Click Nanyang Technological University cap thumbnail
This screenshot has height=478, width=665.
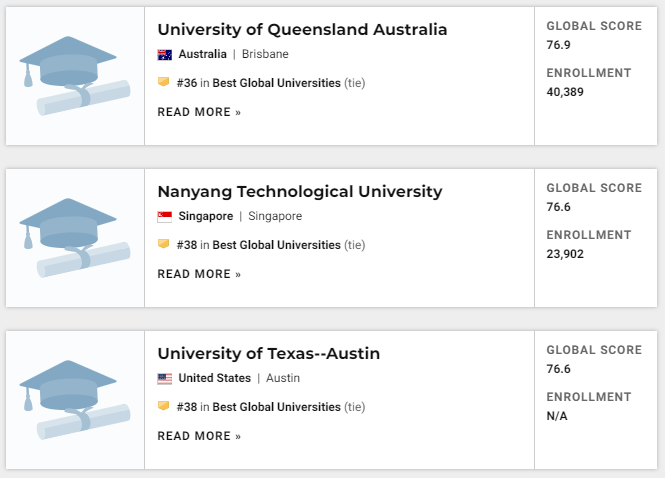(75, 238)
